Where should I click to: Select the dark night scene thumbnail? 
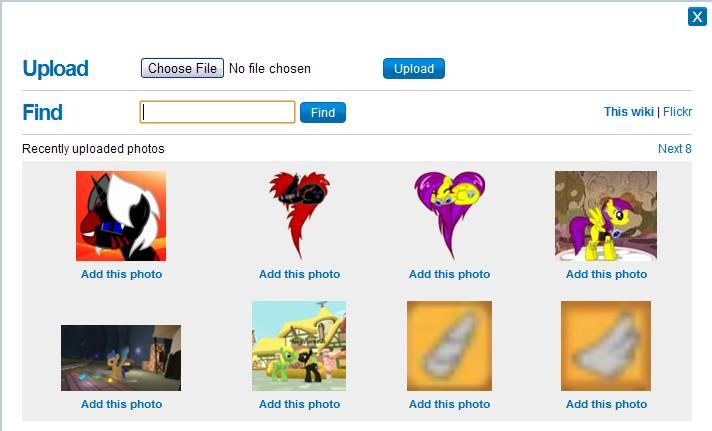click(121, 358)
